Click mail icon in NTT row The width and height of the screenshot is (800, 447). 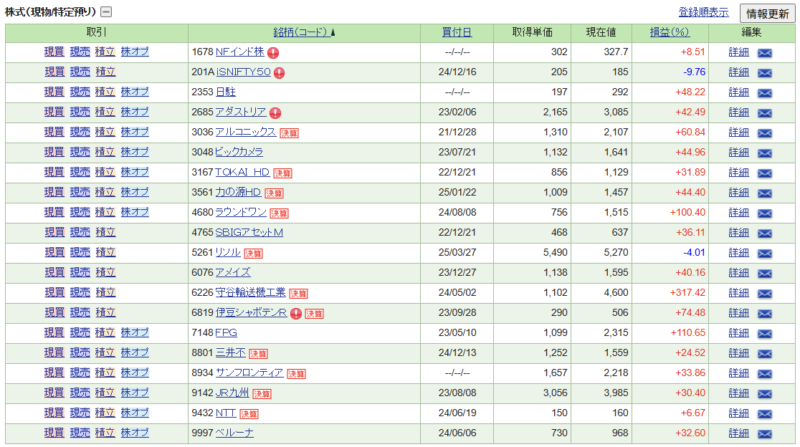coord(764,414)
